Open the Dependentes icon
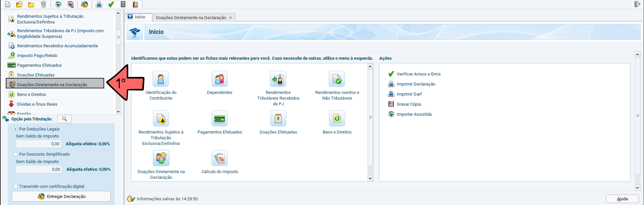Image resolution: width=644 pixels, height=205 pixels. tap(219, 79)
